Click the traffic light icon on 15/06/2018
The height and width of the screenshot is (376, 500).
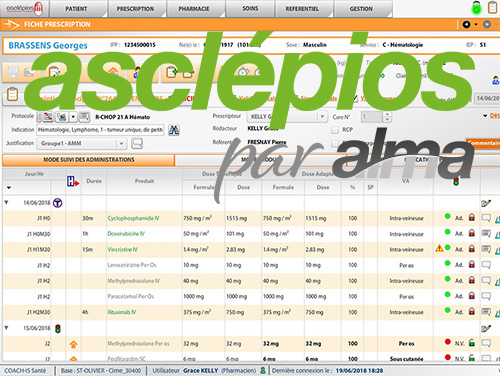tap(58, 329)
